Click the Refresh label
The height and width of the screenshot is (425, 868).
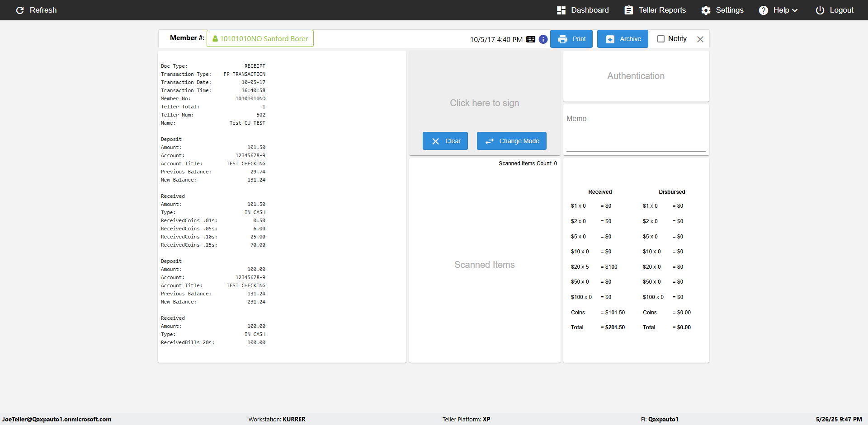pos(43,10)
